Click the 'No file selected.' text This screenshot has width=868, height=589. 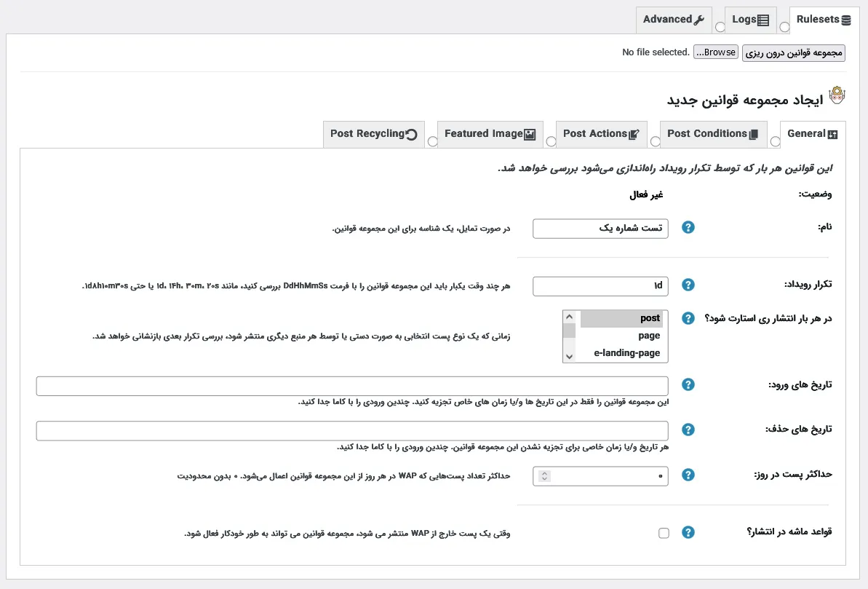coord(656,52)
